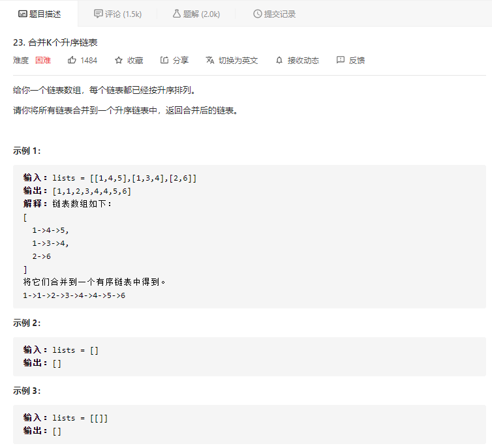This screenshot has height=448, width=492.
Task: Click the 收藏 button
Action: pos(129,60)
